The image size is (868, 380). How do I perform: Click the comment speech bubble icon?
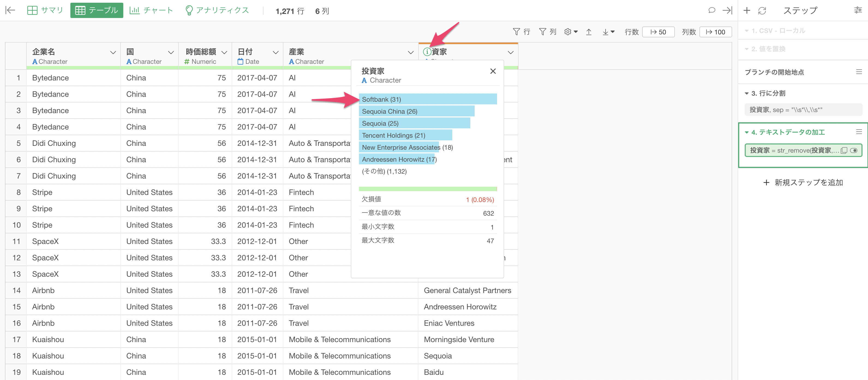pos(711,10)
